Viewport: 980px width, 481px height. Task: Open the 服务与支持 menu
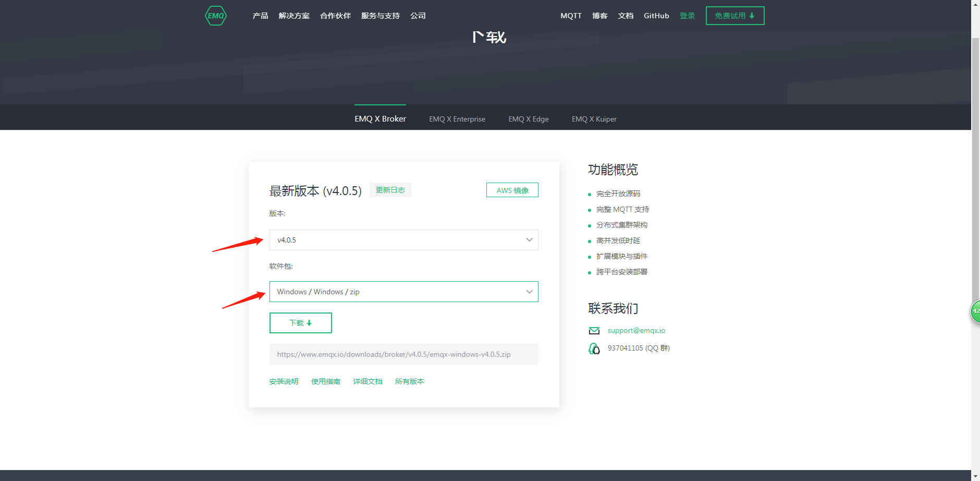click(x=381, y=16)
